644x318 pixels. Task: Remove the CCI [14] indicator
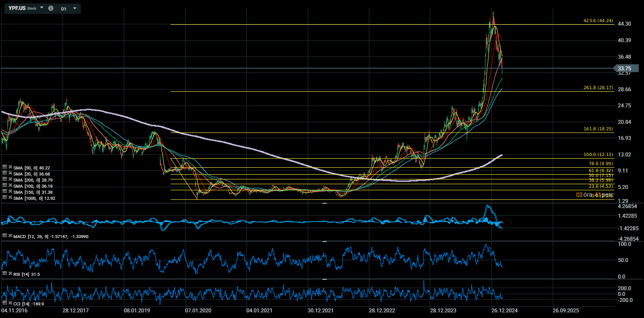(x=10, y=302)
